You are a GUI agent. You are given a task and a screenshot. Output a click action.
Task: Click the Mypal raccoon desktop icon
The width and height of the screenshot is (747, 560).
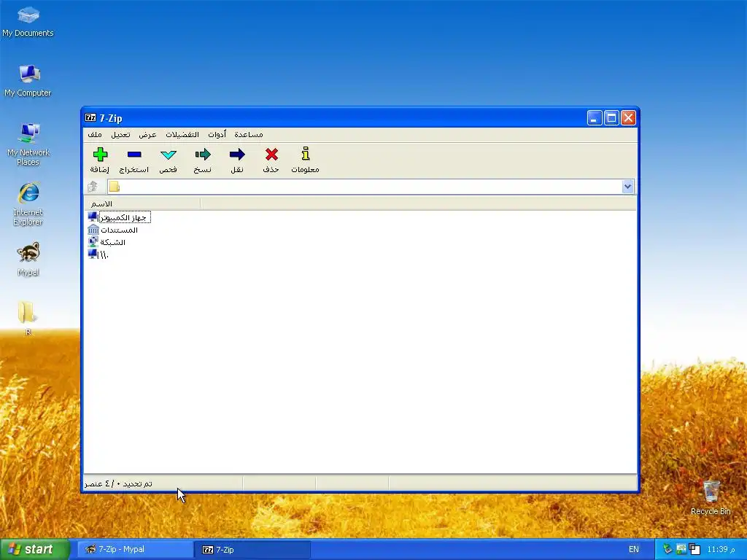(x=28, y=260)
